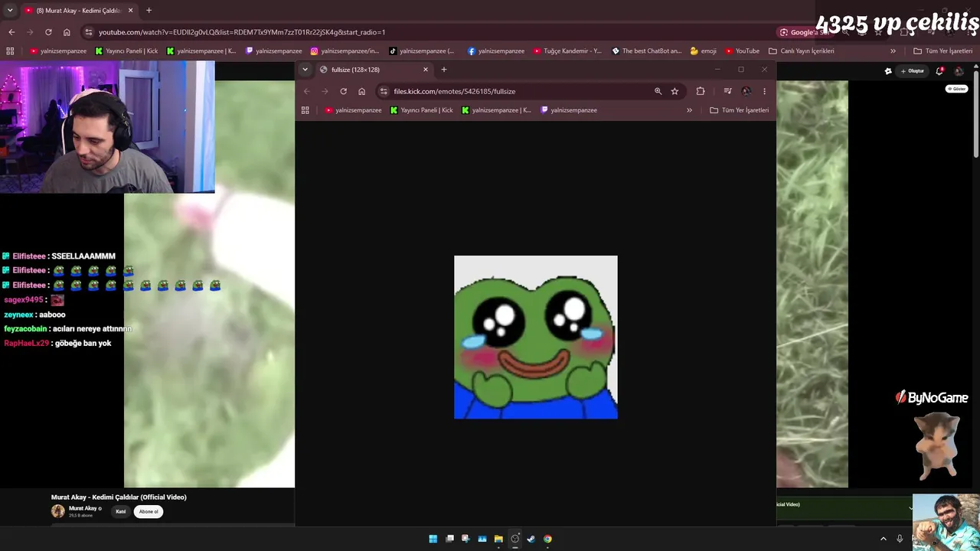
Task: Open apps grid in YouTube window bookmarks bar
Action: click(10, 51)
